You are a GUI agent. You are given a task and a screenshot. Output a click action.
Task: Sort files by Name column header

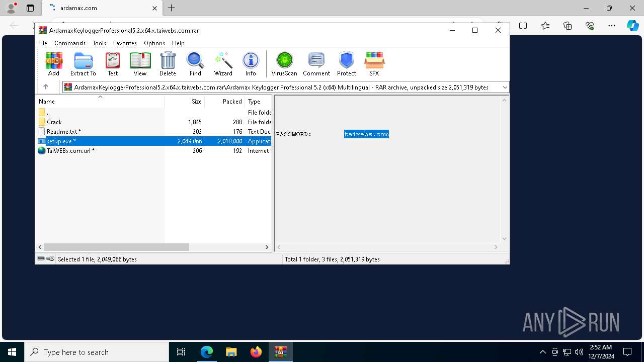[100, 101]
